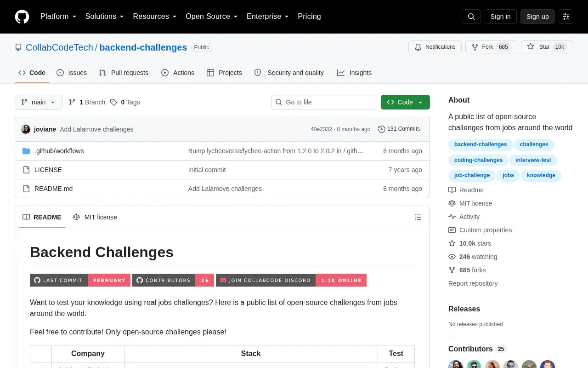Click the interview-test topic tag
The height and width of the screenshot is (368, 588).
point(533,160)
